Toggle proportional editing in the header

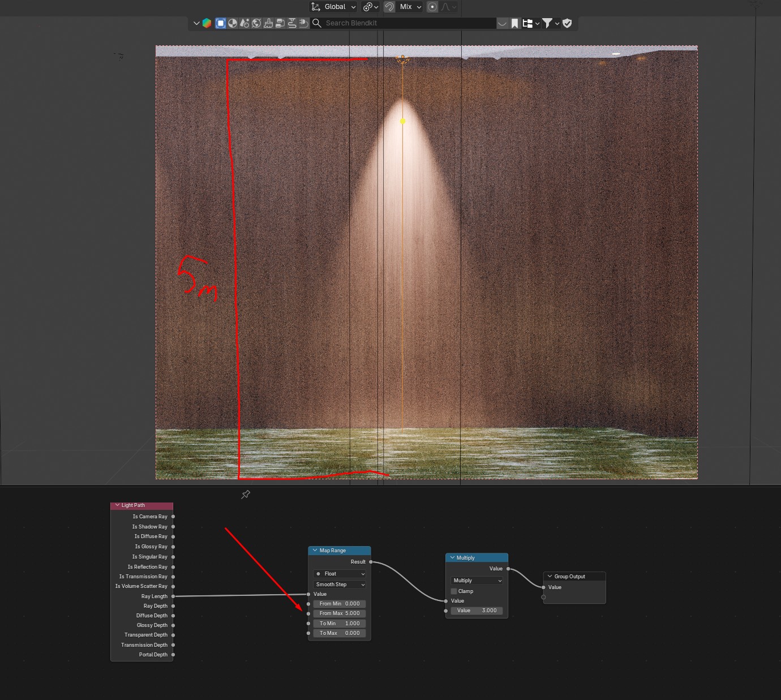click(x=432, y=7)
